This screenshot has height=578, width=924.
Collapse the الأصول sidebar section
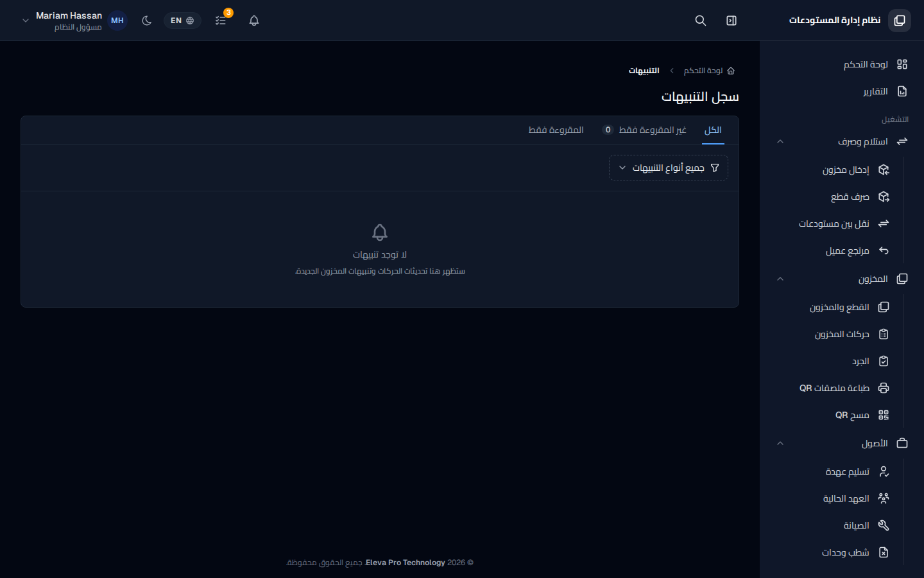(841, 443)
